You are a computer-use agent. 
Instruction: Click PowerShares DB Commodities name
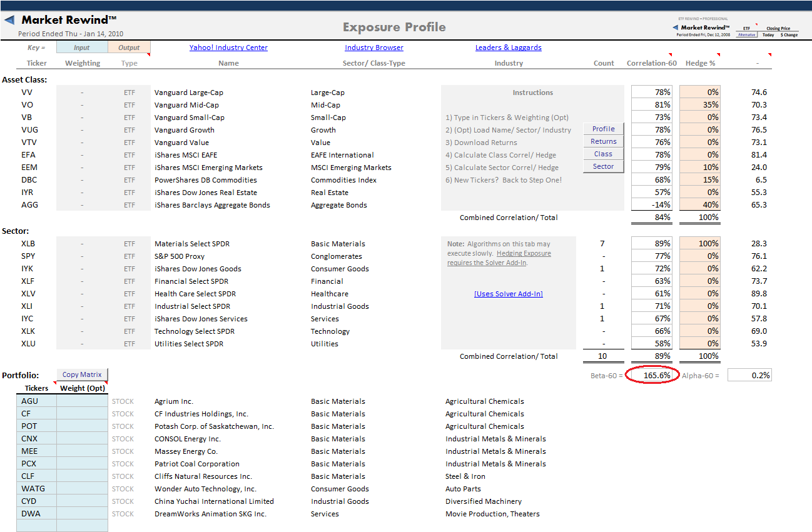click(206, 180)
